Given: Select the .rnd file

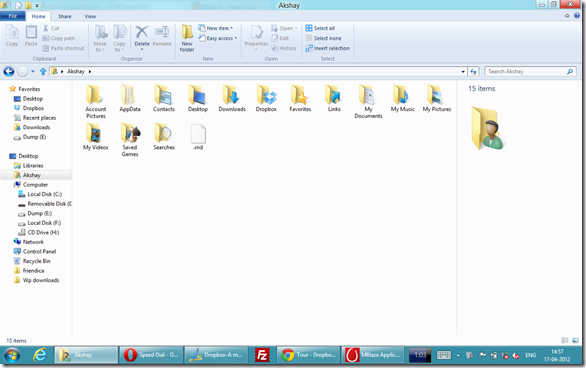Looking at the screenshot, I should [x=198, y=136].
